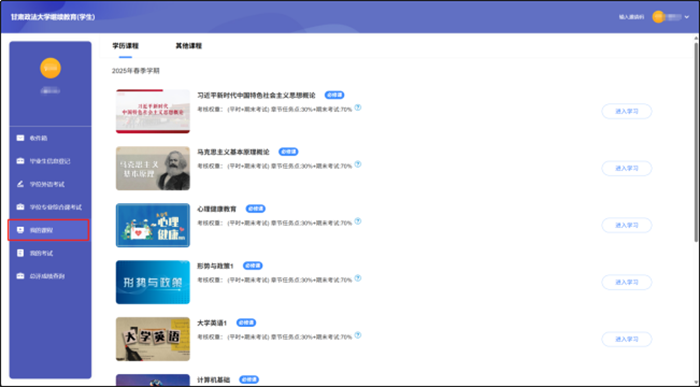Click the 输入邀请码 link in header
Image resolution: width=700 pixels, height=387 pixels.
[x=631, y=17]
